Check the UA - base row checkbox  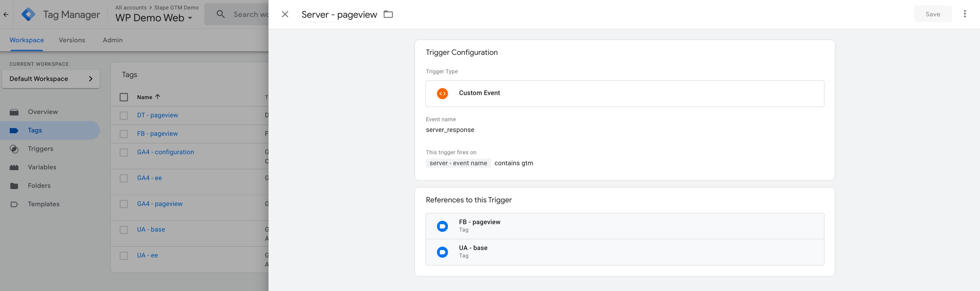coord(124,230)
